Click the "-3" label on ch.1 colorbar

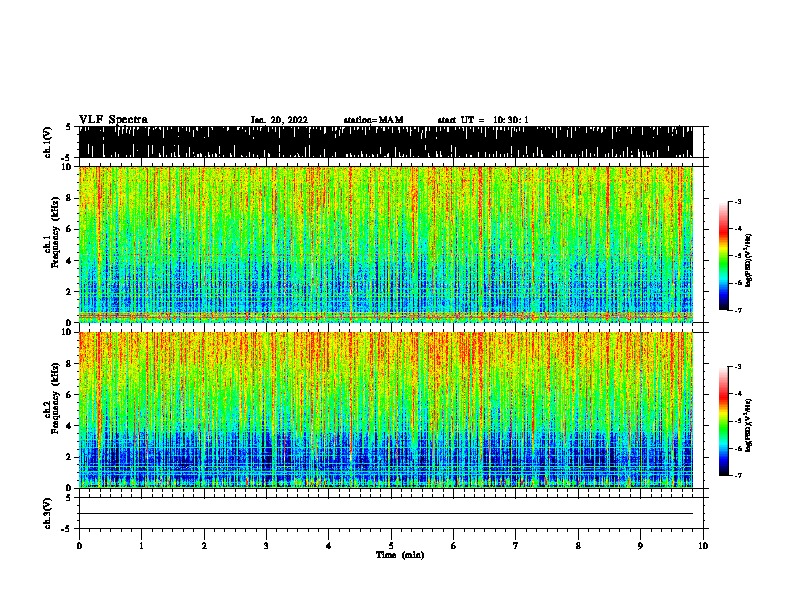pyautogui.click(x=738, y=201)
